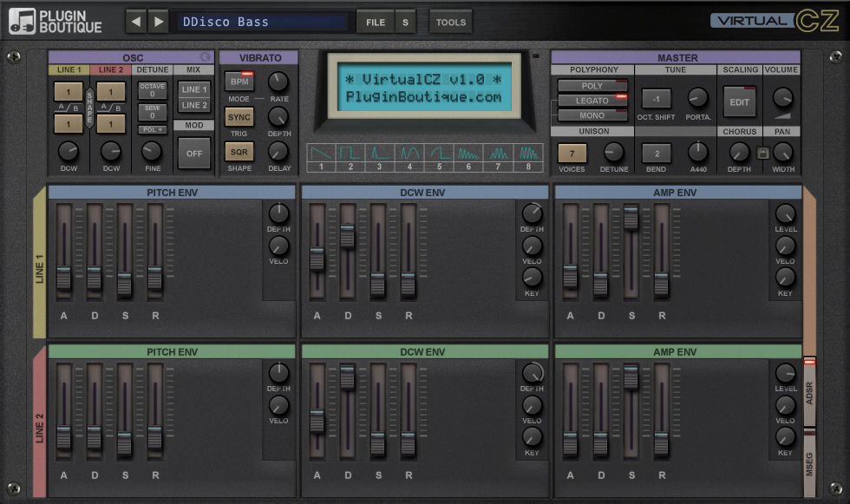This screenshot has height=504, width=850.
Task: Switch envelopes to MSEG mode
Action: coord(809,463)
